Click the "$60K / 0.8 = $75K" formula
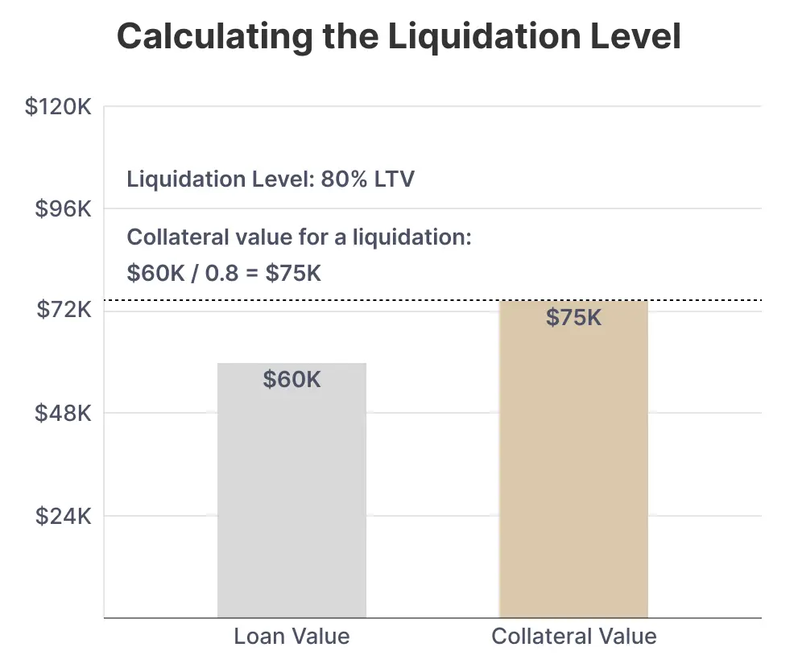 [x=224, y=274]
